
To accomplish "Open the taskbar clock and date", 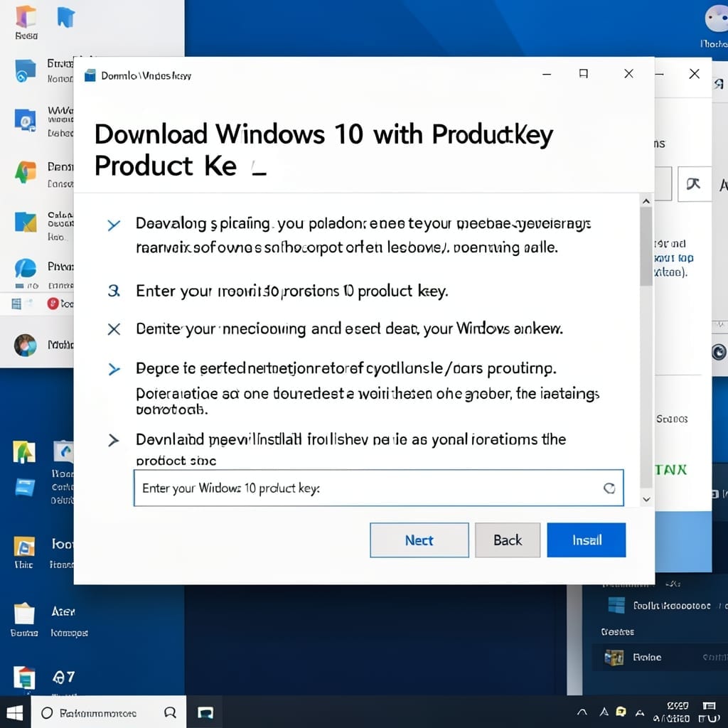I will click(673, 712).
